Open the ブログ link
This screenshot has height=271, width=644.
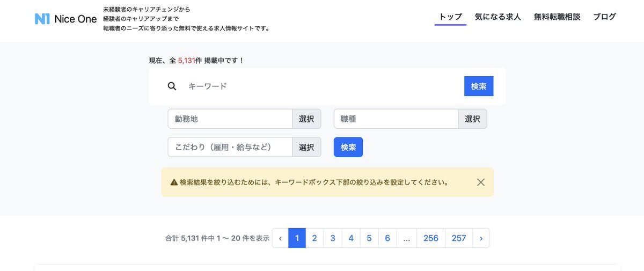click(x=604, y=17)
